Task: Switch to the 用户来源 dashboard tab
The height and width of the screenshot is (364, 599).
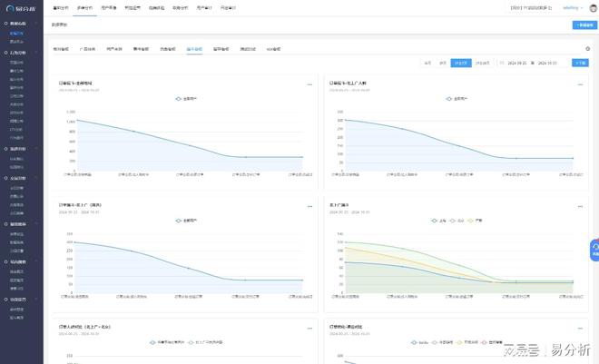Action: click(x=114, y=49)
